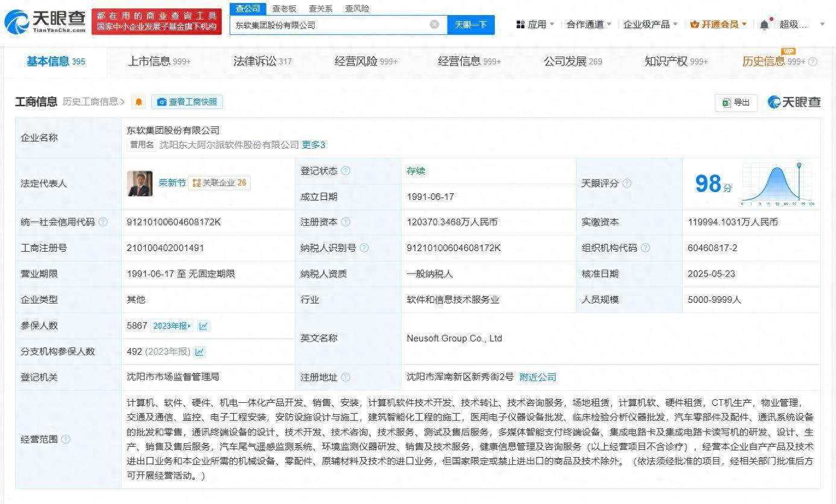Viewport: 836px width, 504px height.
Task: Clear the search box with the X icon
Action: 435,25
